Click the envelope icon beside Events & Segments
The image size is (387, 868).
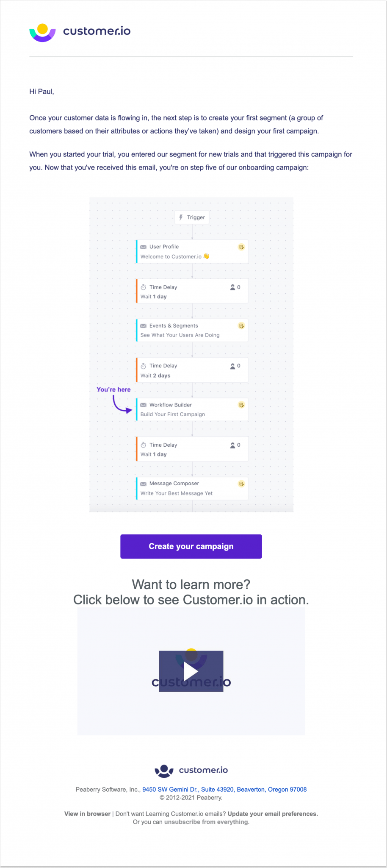[144, 326]
